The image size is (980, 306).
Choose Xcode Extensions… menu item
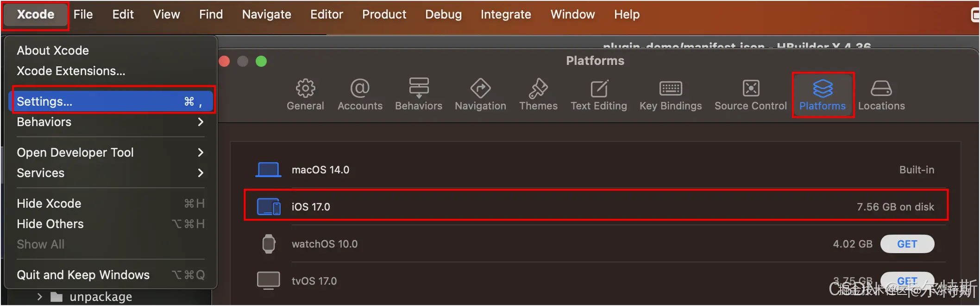pos(111,71)
